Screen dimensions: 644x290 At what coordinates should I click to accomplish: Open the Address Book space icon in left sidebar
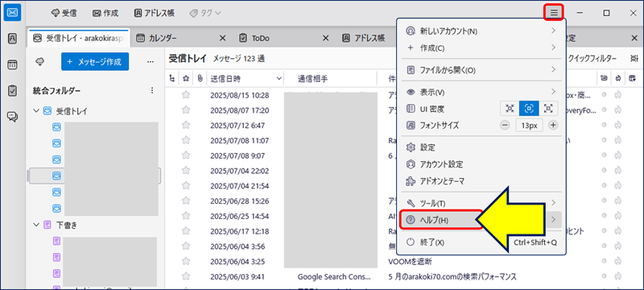[12, 39]
